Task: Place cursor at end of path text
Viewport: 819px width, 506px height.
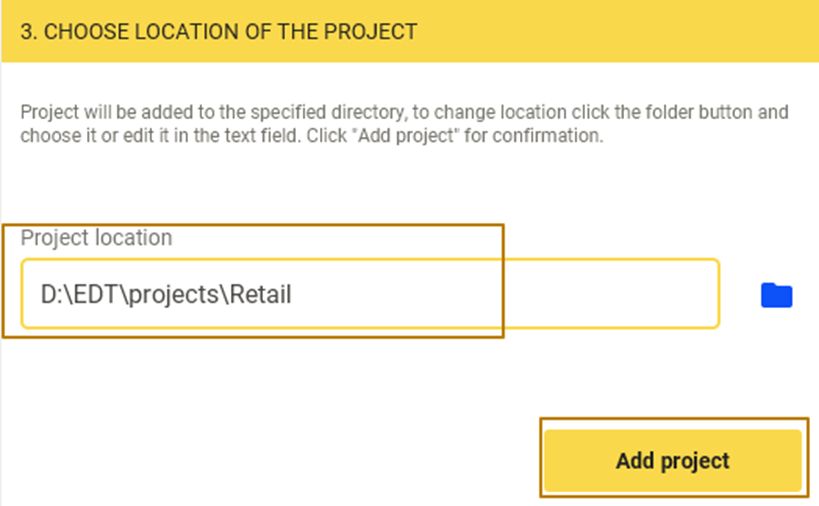Action: coord(293,295)
